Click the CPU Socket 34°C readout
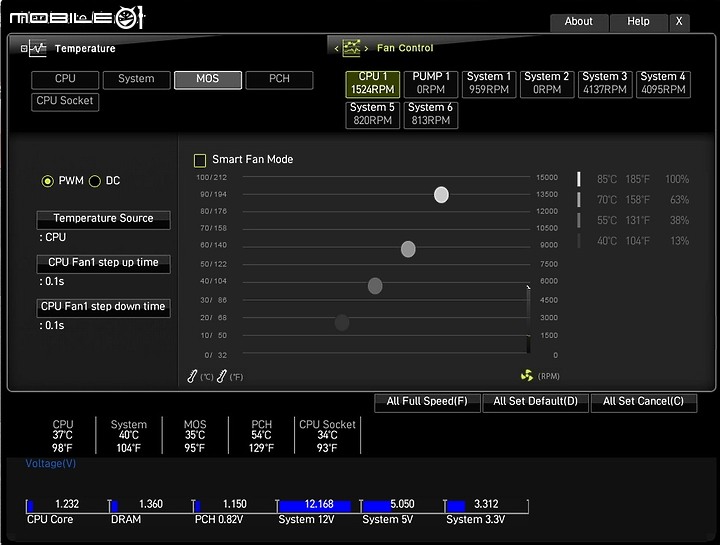This screenshot has height=545, width=720. (327, 436)
